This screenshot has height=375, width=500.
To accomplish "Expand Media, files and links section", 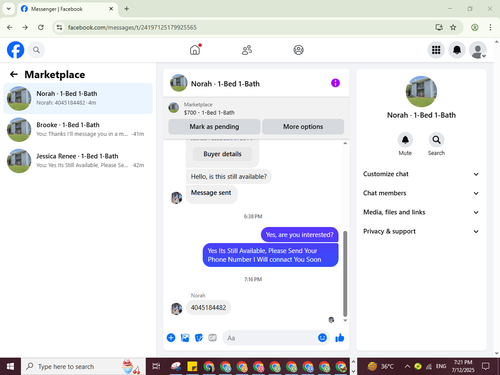I will pos(421,212).
